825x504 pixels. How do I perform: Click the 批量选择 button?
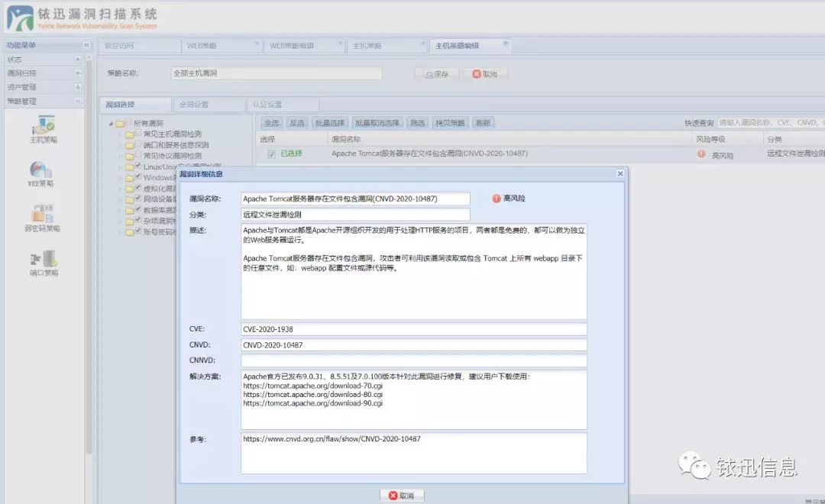coord(329,123)
